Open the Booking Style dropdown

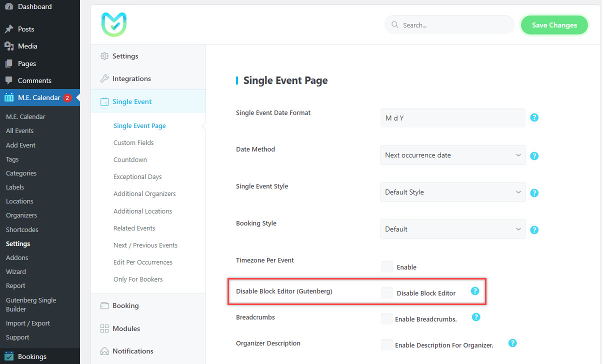click(453, 229)
